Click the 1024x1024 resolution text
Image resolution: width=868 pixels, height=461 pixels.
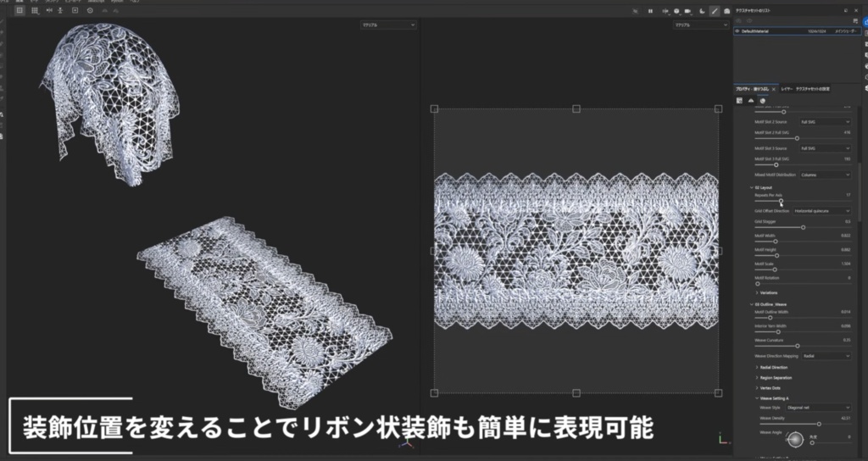(x=816, y=31)
